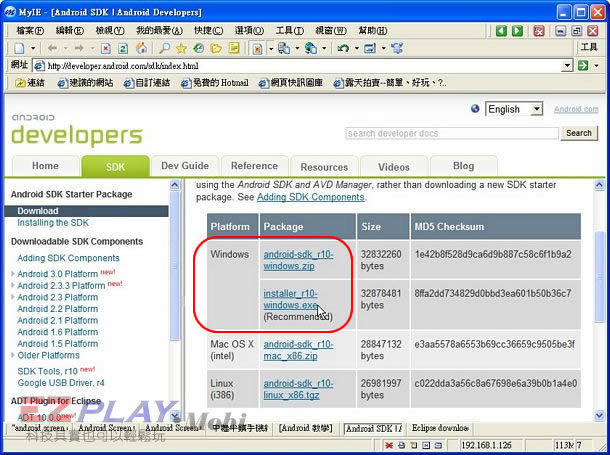Image resolution: width=610 pixels, height=455 pixels.
Task: Click the page icon in the address field
Action: [39, 66]
